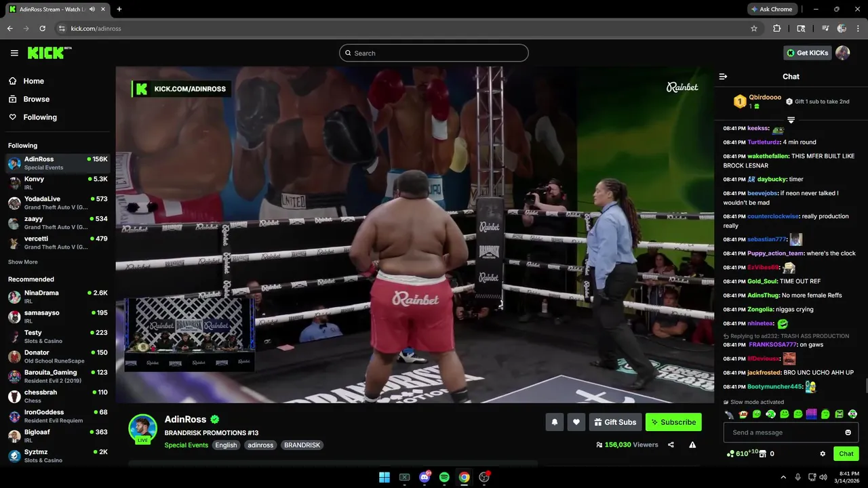The height and width of the screenshot is (488, 868).
Task: Click the green Subscribe button
Action: point(673,422)
